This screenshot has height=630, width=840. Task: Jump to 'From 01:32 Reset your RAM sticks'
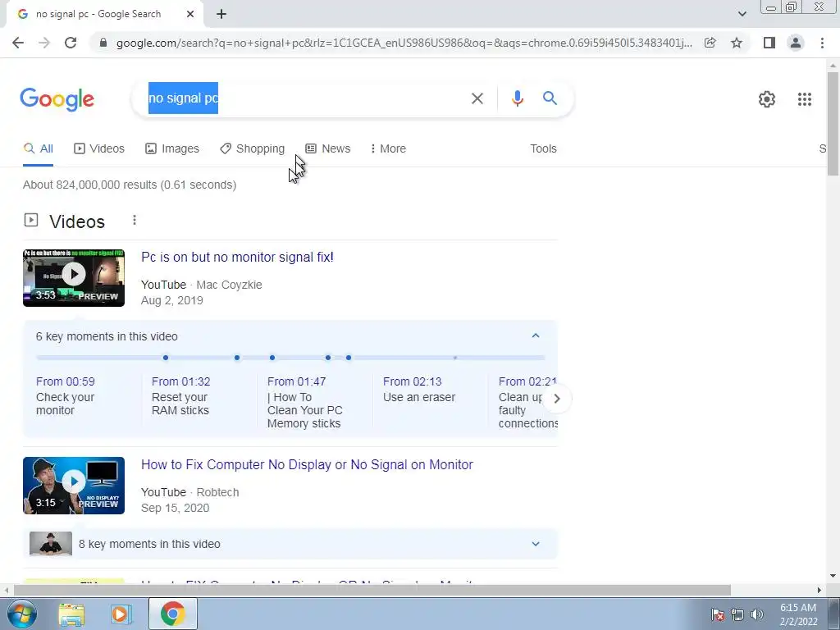(x=181, y=396)
